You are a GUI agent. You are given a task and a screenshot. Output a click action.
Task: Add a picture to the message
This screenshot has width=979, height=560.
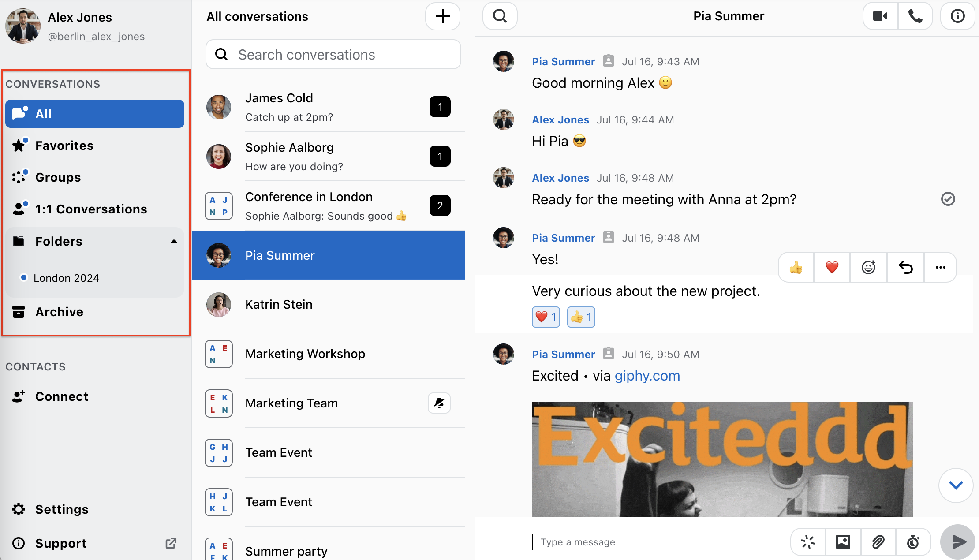(843, 542)
